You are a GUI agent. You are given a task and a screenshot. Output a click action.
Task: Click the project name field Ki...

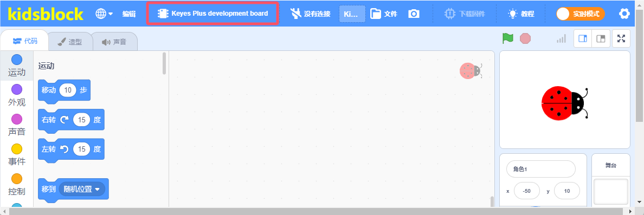pos(352,14)
